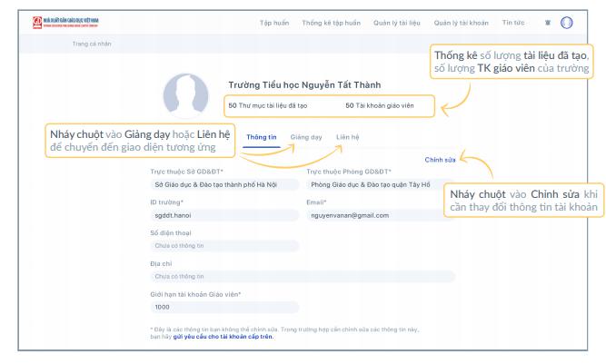The width and height of the screenshot is (606, 364).
Task: Open the Thống kê tập huấn menu
Action: [x=332, y=23]
